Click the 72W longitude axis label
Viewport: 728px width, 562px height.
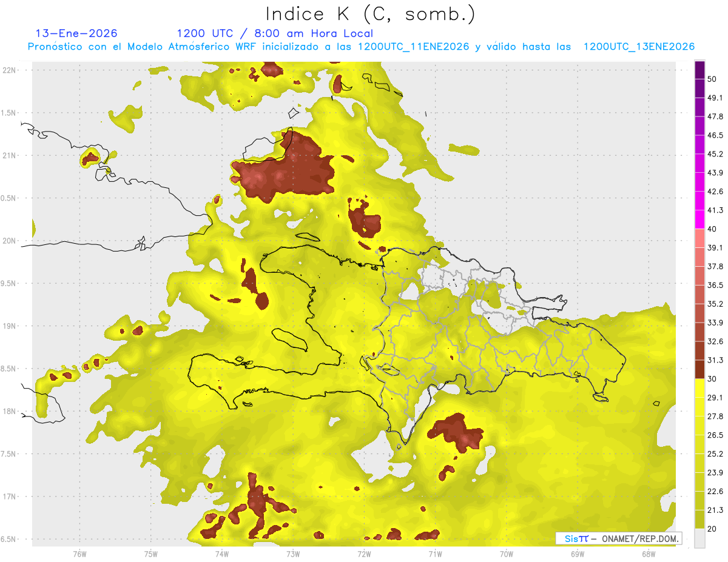tap(364, 554)
